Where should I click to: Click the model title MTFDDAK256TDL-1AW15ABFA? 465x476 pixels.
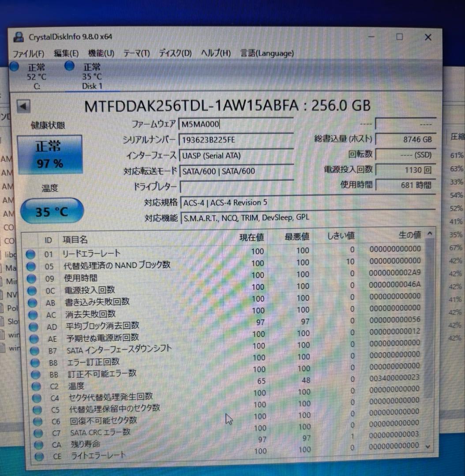point(191,106)
